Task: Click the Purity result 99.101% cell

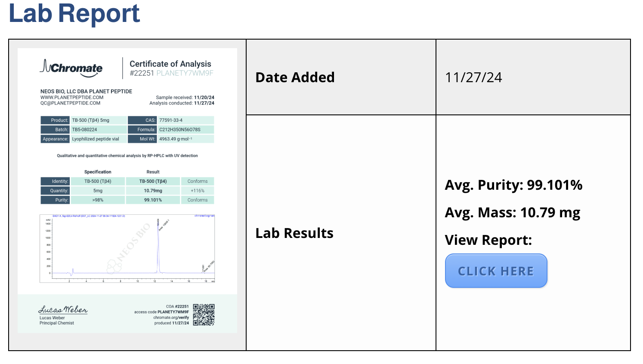Action: pyautogui.click(x=153, y=200)
